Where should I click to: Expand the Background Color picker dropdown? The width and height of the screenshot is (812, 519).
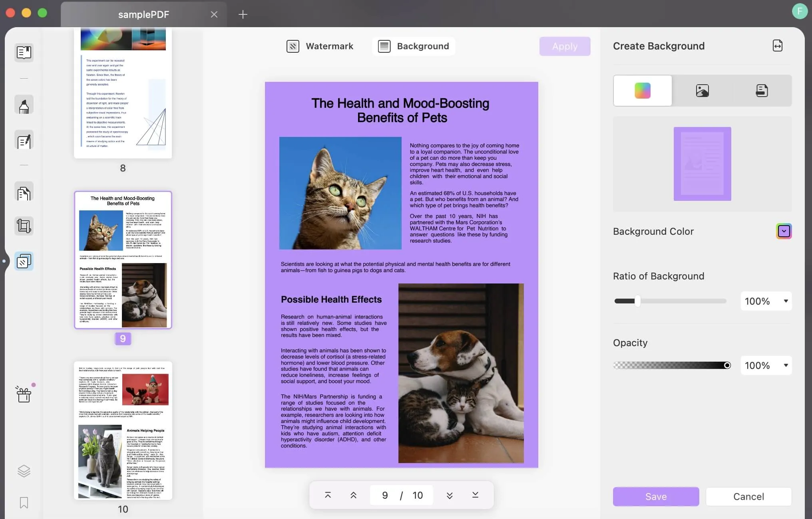pyautogui.click(x=784, y=231)
